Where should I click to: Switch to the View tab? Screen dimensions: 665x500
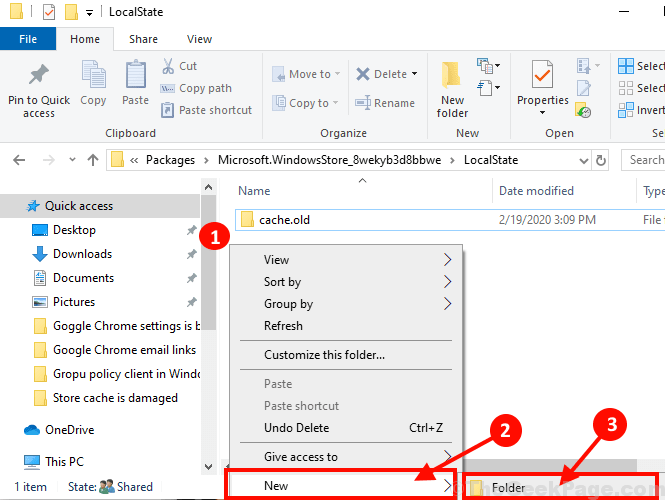(199, 39)
